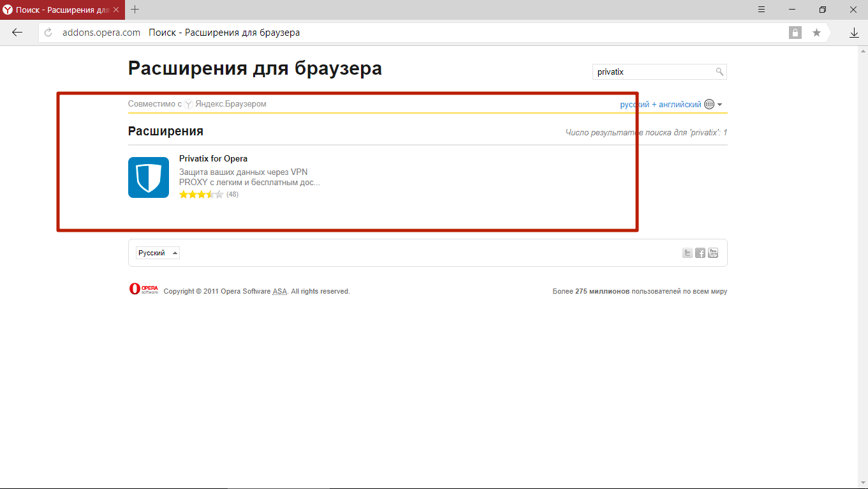Open the Facebook social icon in footer
The height and width of the screenshot is (489, 868).
pos(700,253)
